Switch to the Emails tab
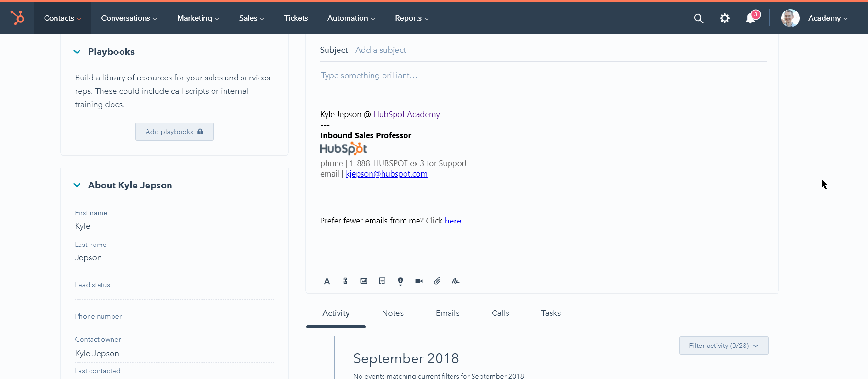Viewport: 868px width, 379px height. [448, 313]
